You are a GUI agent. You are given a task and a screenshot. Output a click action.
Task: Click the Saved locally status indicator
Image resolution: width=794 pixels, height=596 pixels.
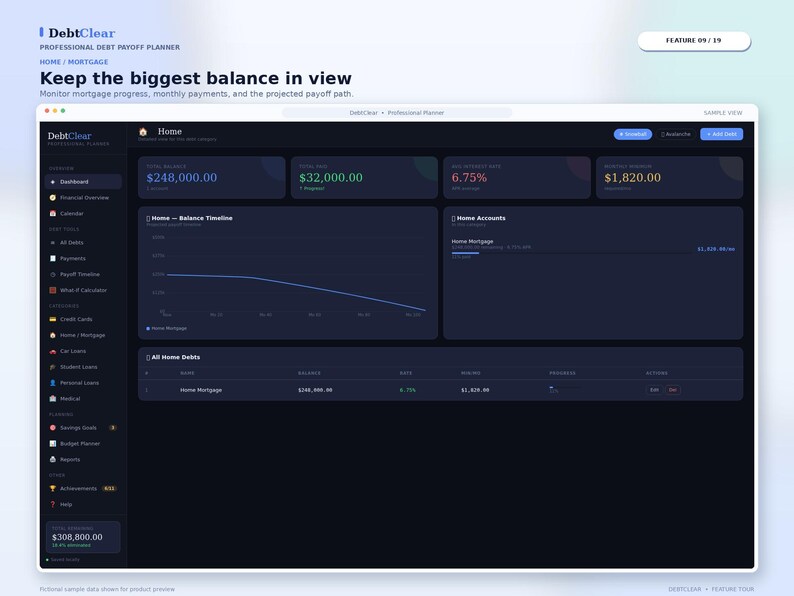point(63,560)
